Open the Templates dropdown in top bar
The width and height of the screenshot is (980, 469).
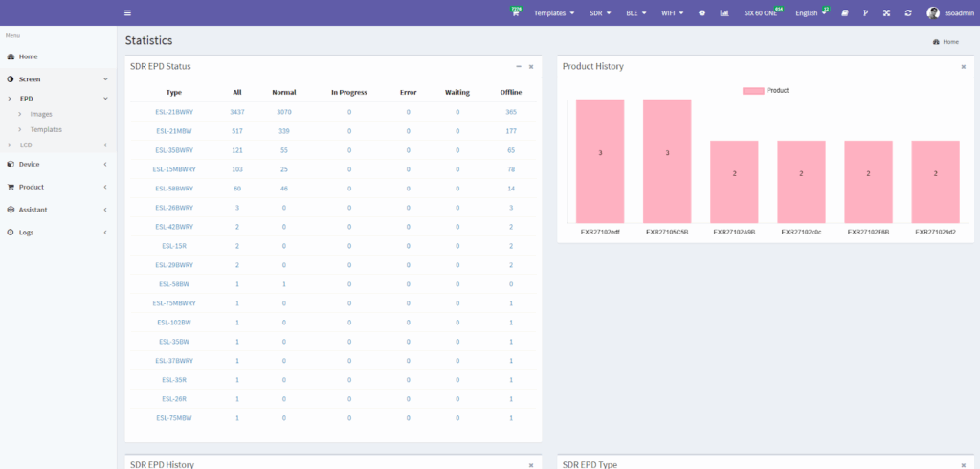coord(554,13)
